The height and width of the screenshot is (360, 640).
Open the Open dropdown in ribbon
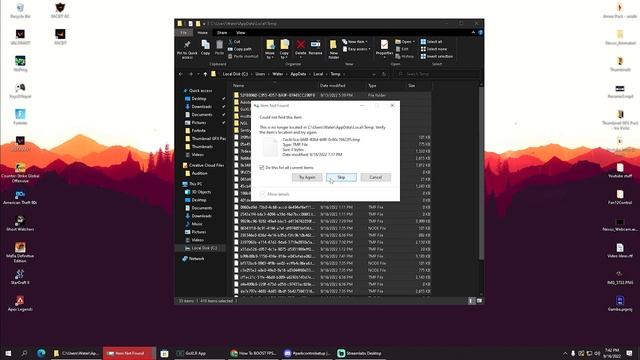coord(404,42)
